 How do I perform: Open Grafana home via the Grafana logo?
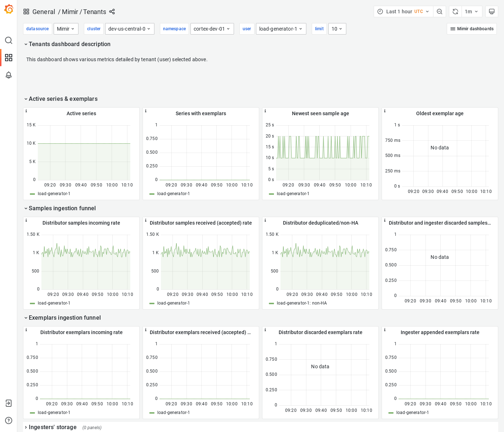[9, 9]
